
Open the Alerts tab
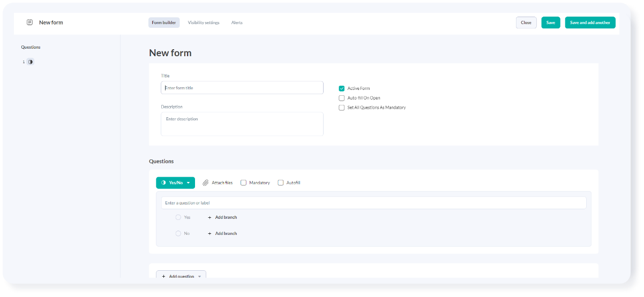click(x=237, y=22)
